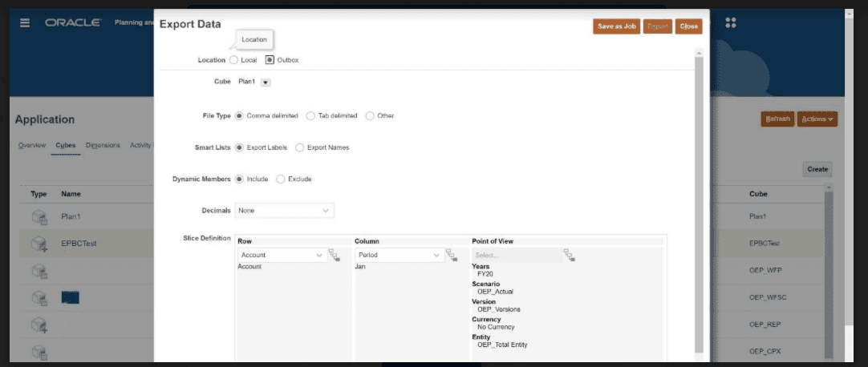Select the EPBCTest cube name
Screen dimensions: 868x367
click(x=79, y=243)
